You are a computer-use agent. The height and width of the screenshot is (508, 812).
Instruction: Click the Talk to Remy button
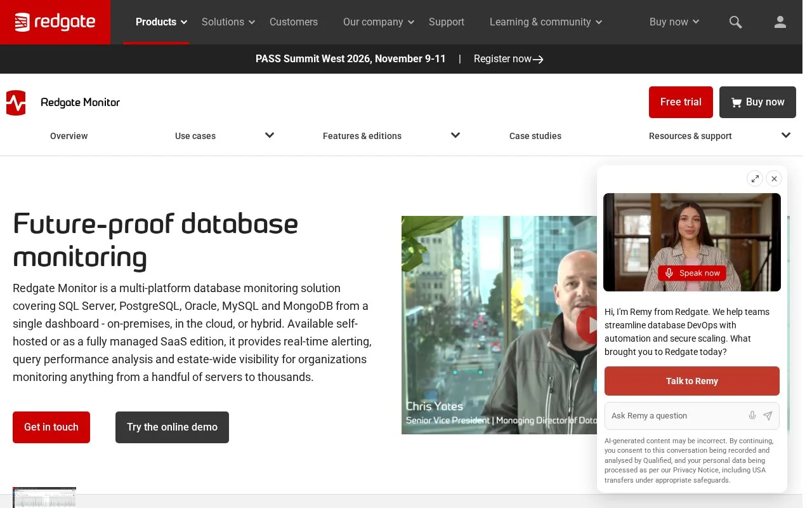pyautogui.click(x=692, y=381)
